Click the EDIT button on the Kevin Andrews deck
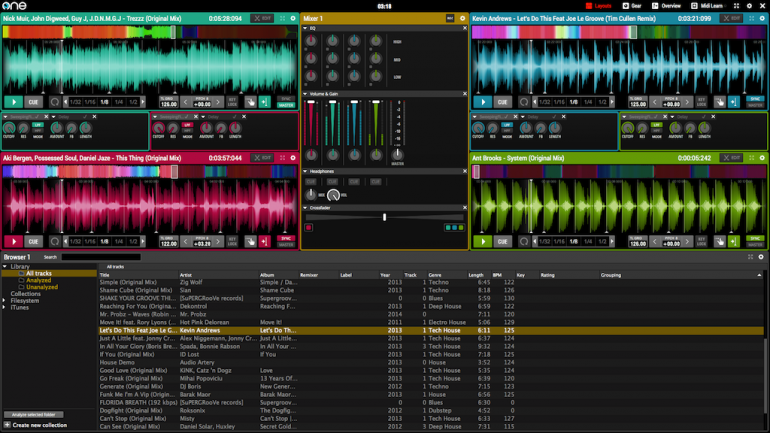The height and width of the screenshot is (433, 770). point(731,18)
